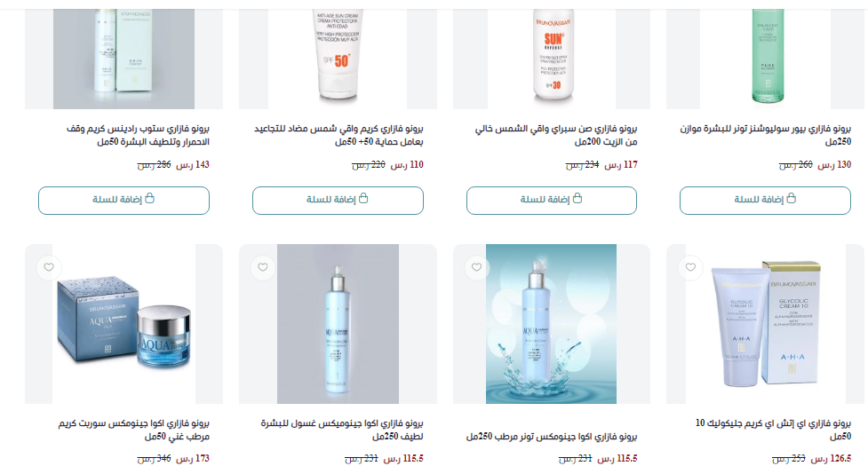Click cart icon on Stop Redness cream button
This screenshot has height=474, width=868.
pyautogui.click(x=149, y=199)
